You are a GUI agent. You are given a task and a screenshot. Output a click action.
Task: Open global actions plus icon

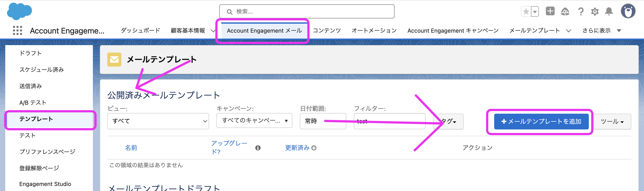[x=550, y=11]
